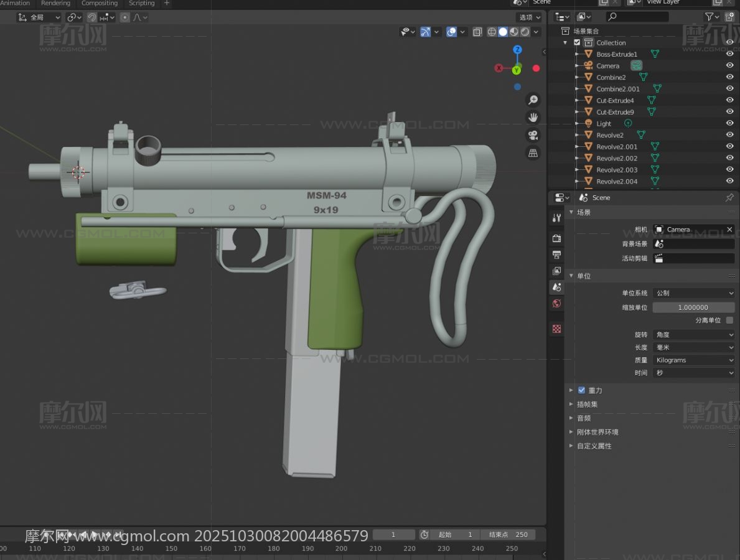The width and height of the screenshot is (740, 560).
Task: Open the Texture properties checker icon
Action: (557, 329)
